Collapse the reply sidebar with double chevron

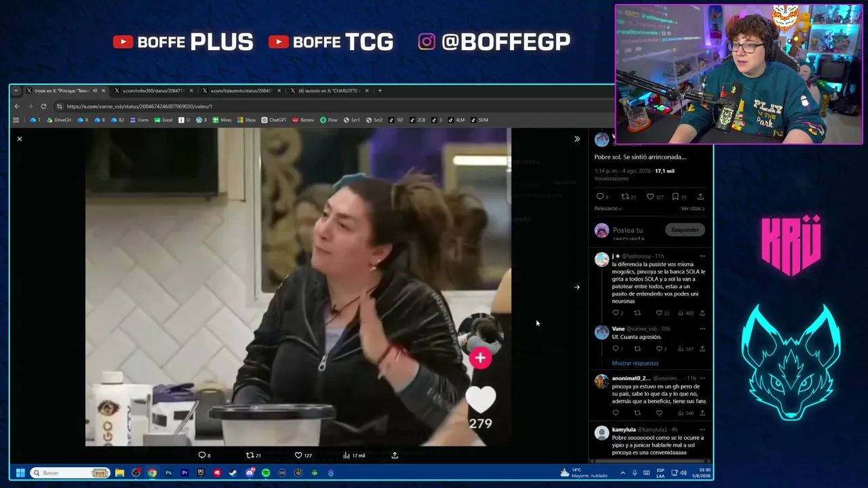577,139
